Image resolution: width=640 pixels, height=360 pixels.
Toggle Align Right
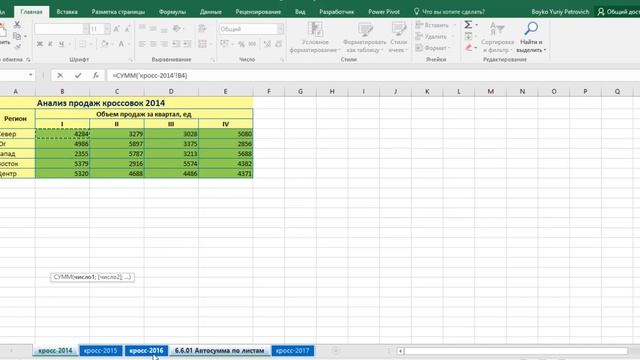tap(164, 44)
